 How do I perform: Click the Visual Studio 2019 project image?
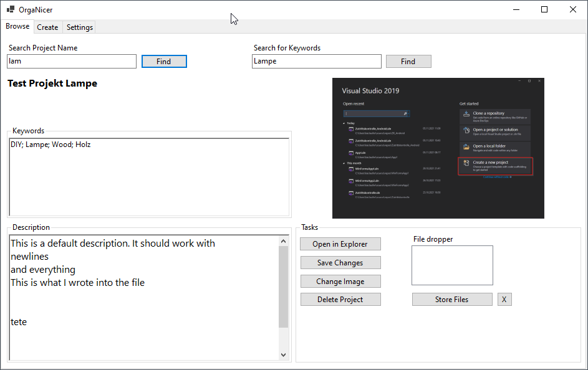point(438,148)
